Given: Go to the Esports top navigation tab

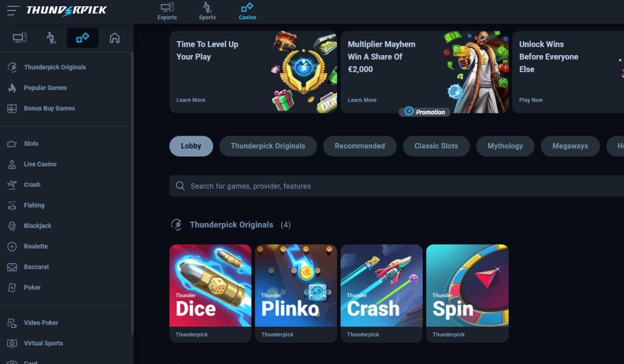Looking at the screenshot, I should [167, 11].
